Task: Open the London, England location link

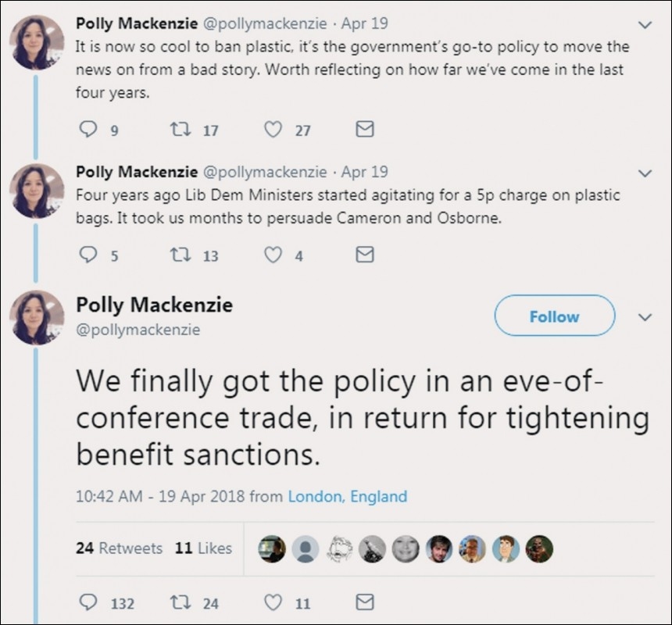Action: pos(348,496)
